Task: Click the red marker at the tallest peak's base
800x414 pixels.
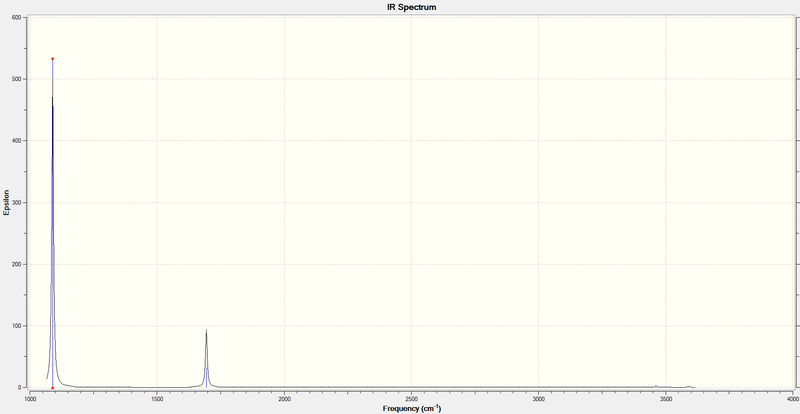Action: pyautogui.click(x=53, y=387)
